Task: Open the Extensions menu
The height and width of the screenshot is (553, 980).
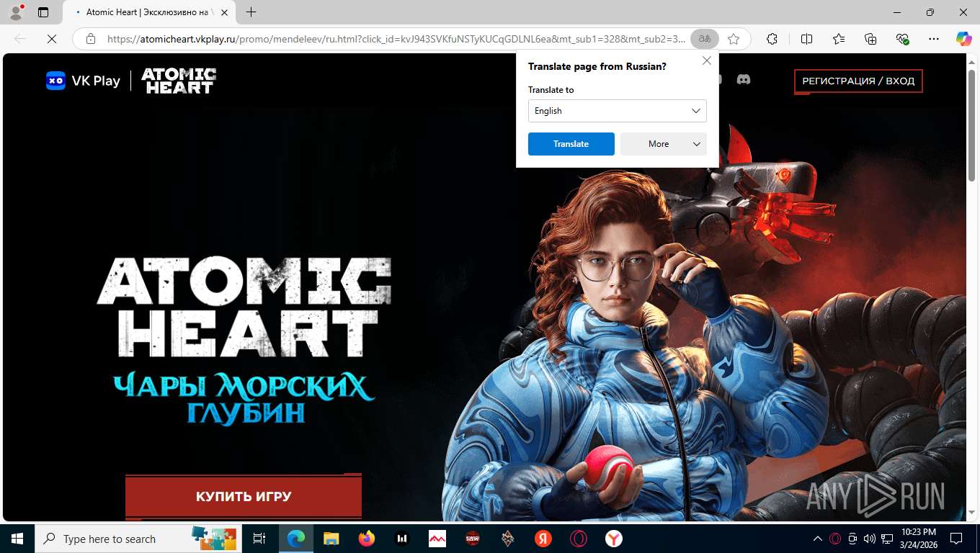Action: [772, 39]
